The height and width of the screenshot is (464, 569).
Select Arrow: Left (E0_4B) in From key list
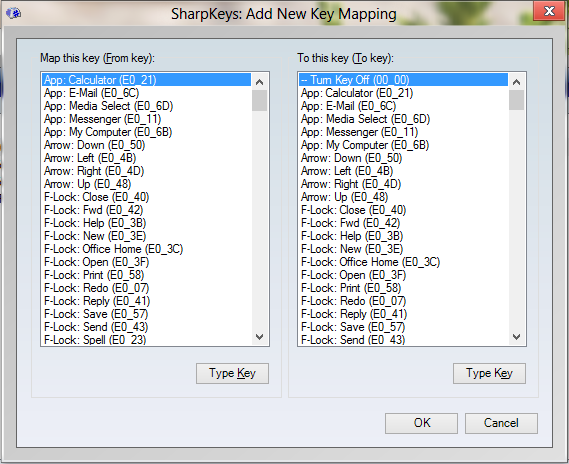tap(147, 158)
